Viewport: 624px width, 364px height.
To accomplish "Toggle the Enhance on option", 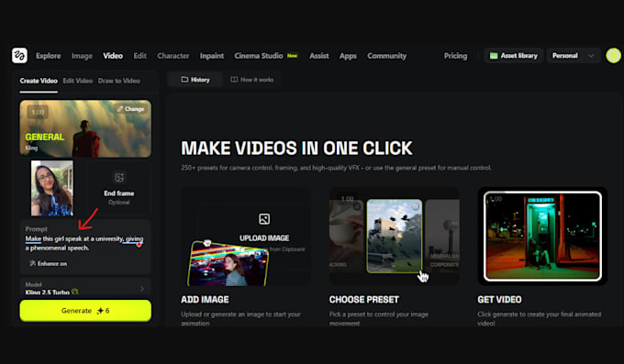I will [48, 263].
